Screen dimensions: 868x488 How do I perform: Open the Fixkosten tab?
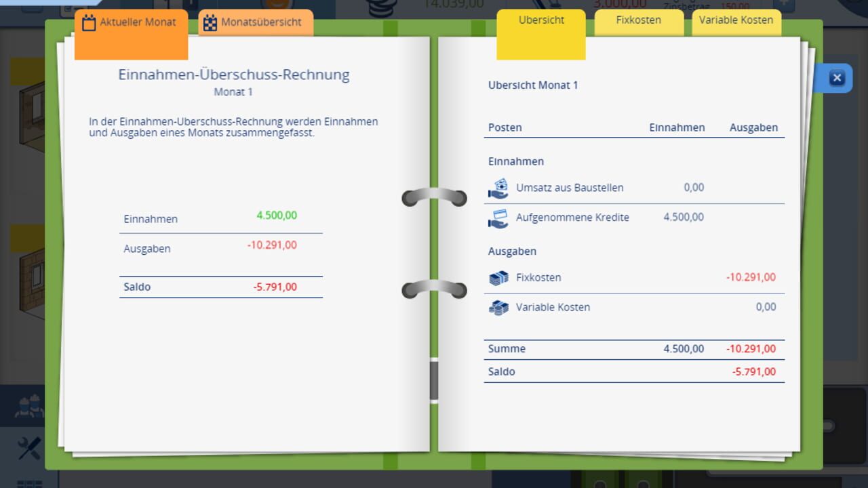(639, 22)
